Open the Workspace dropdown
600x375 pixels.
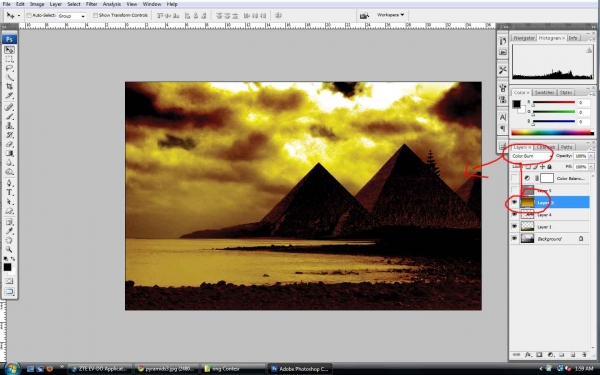pos(390,15)
